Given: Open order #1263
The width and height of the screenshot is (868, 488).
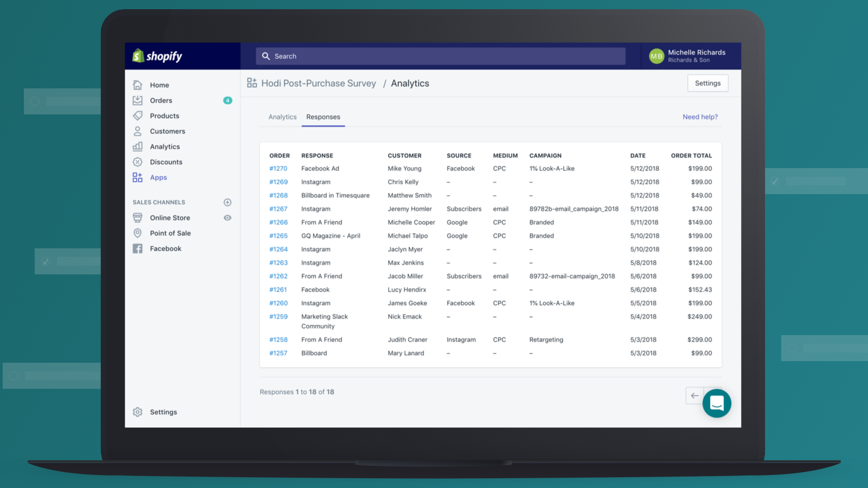Looking at the screenshot, I should click(278, 262).
